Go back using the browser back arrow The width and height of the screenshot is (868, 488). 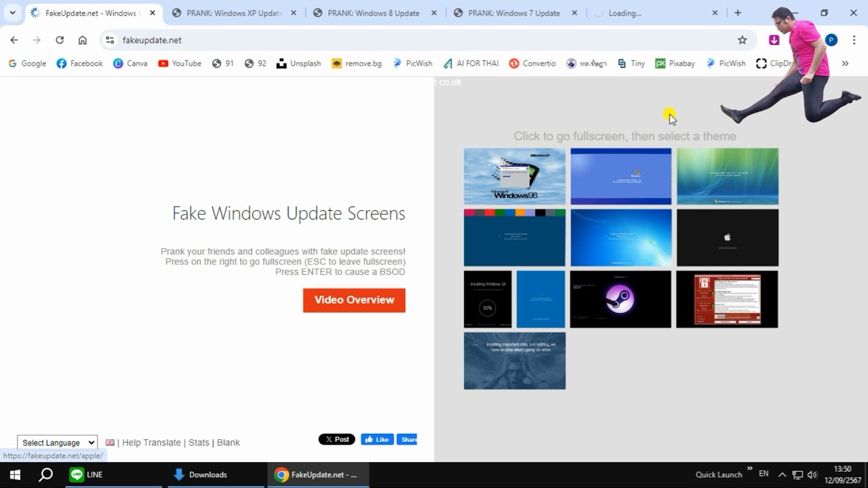coord(14,40)
